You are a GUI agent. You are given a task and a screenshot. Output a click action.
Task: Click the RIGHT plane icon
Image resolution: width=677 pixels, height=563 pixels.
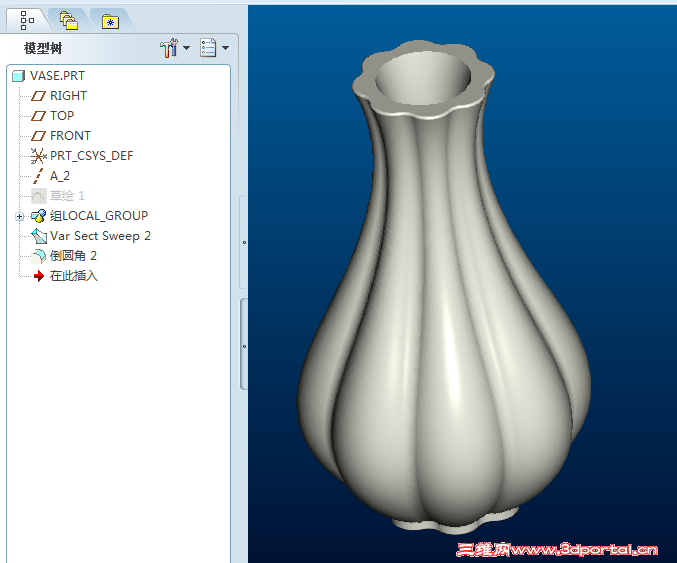pos(38,96)
